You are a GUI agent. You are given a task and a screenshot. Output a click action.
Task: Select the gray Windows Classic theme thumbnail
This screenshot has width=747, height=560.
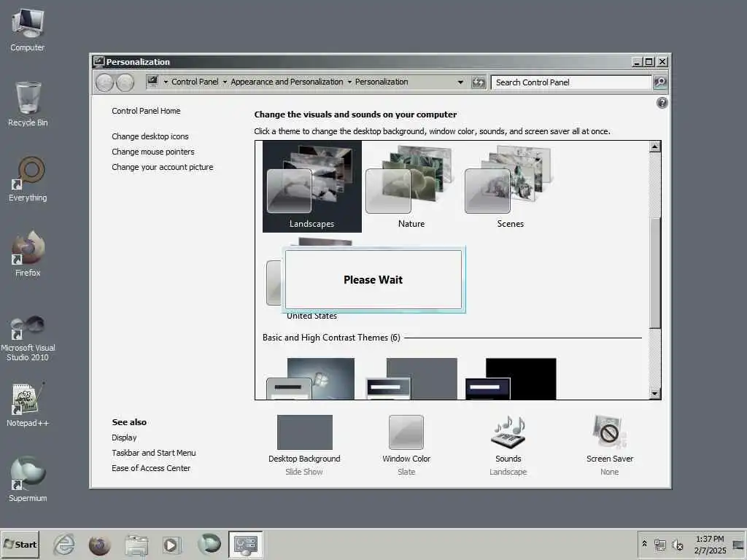411,379
